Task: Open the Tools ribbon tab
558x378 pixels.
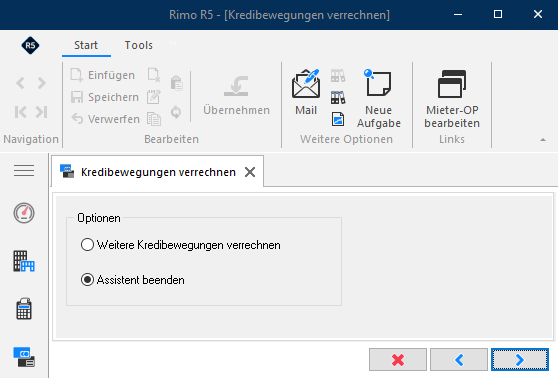Action: 138,45
